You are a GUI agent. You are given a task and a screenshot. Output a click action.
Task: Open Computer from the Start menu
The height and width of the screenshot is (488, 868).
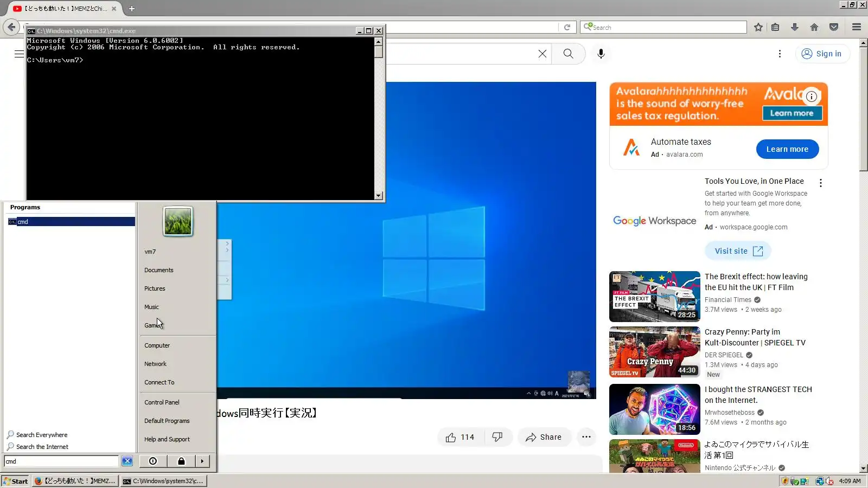[157, 345]
